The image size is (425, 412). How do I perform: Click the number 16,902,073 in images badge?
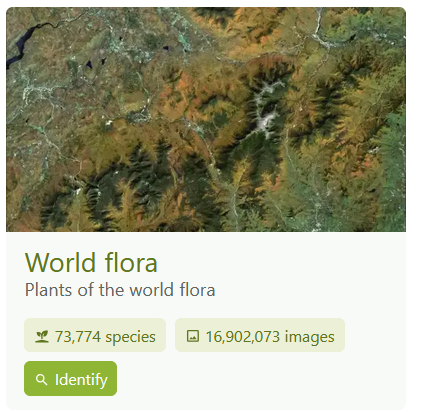point(242,337)
